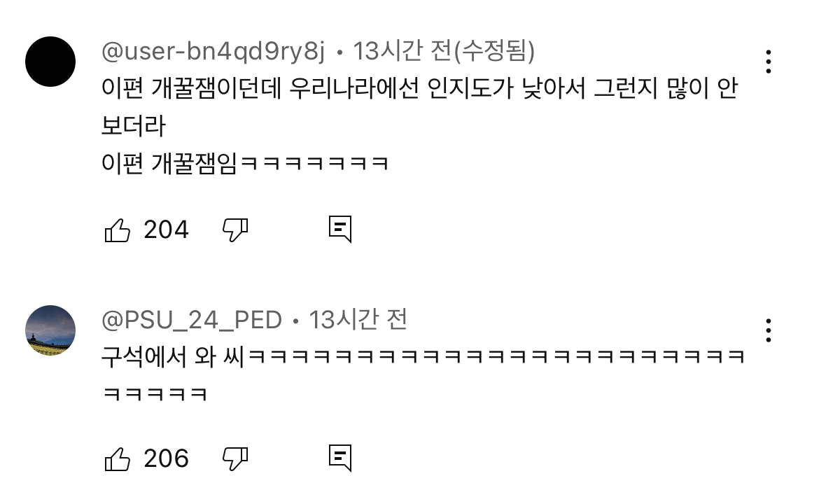Dislike the comment by @user-bn4qd9ry8j
This screenshot has width=819, height=504.
[x=236, y=230]
